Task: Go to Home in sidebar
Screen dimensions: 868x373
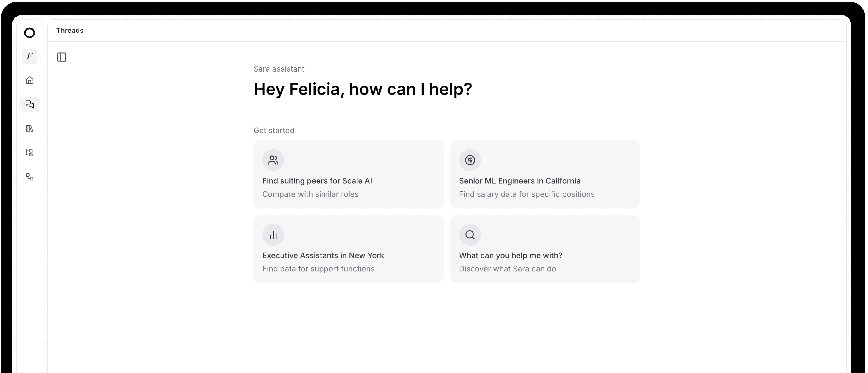Action: click(30, 80)
